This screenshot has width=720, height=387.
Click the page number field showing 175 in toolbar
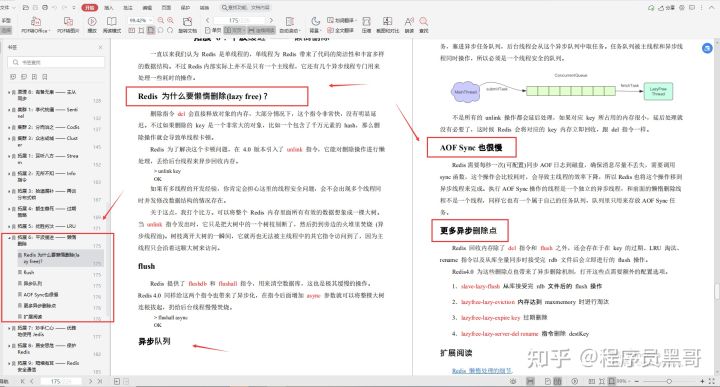pyautogui.click(x=239, y=20)
